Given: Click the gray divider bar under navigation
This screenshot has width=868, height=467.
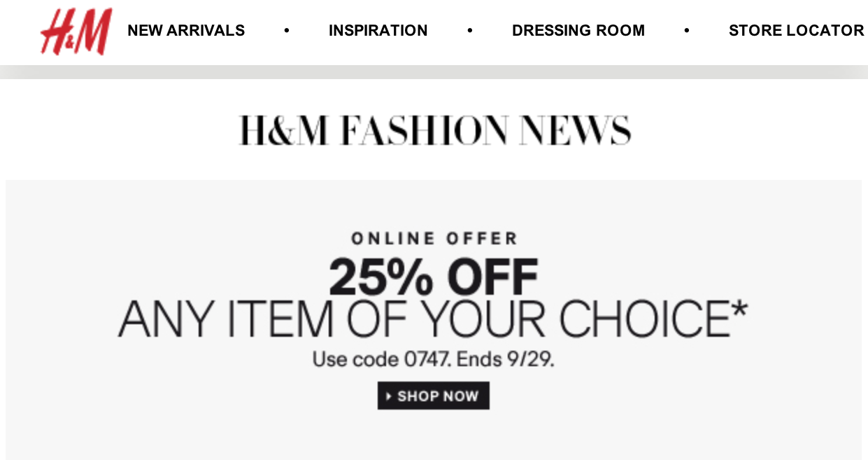Looking at the screenshot, I should [434, 72].
